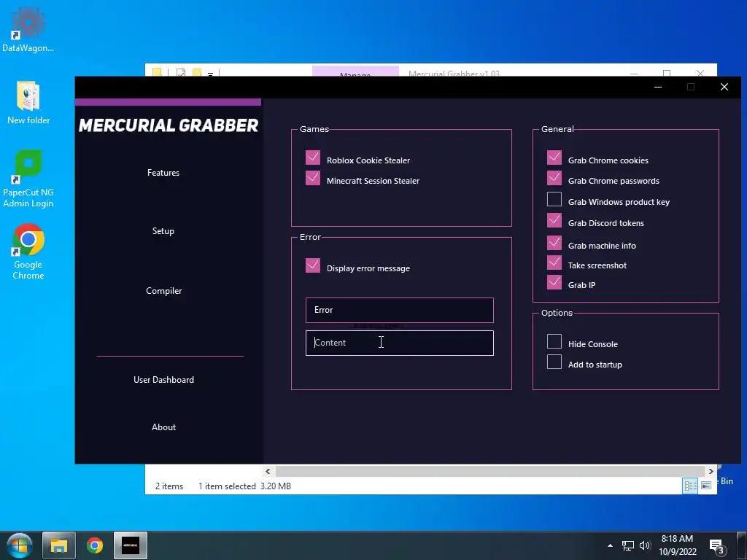Open the Features section
The image size is (747, 560).
click(163, 173)
